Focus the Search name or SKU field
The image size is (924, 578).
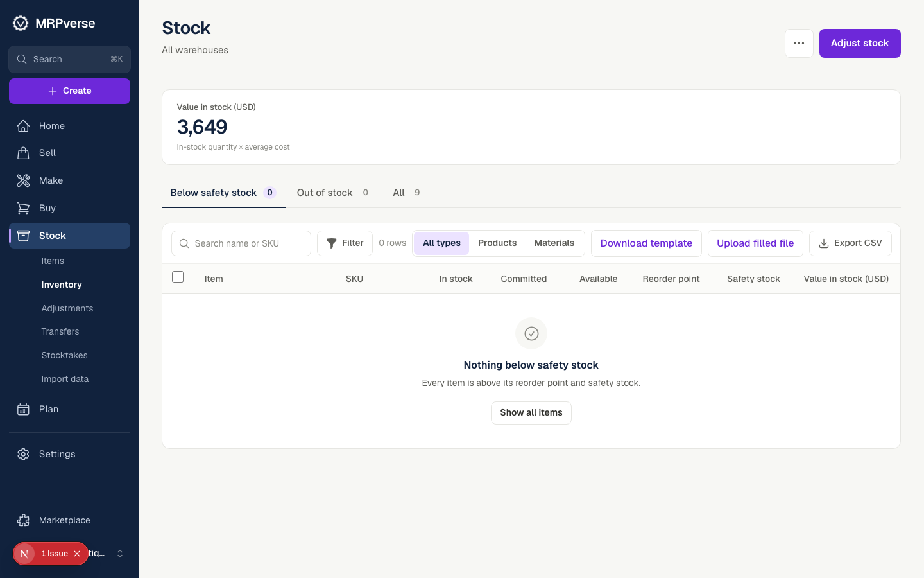(x=241, y=243)
